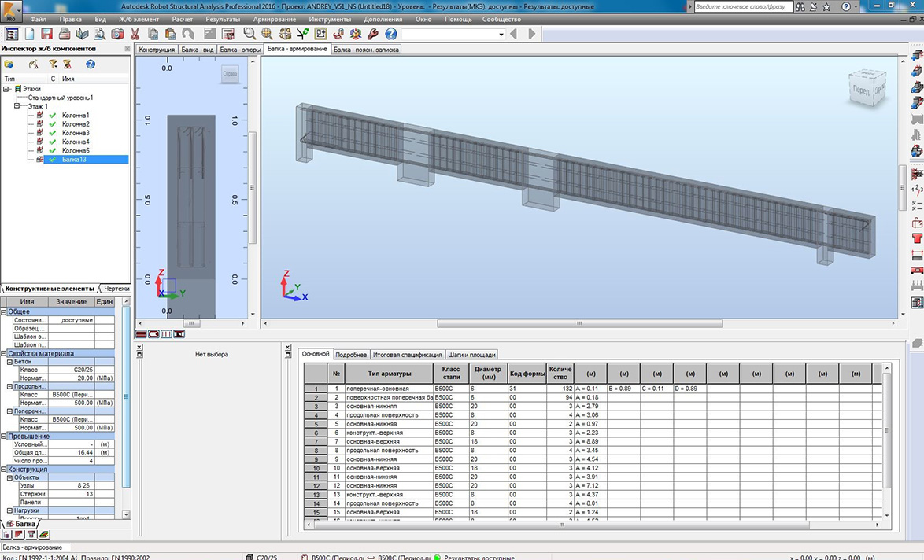Click the layers icon at the bottom left
The height and width of the screenshot is (560, 924).
point(44,535)
